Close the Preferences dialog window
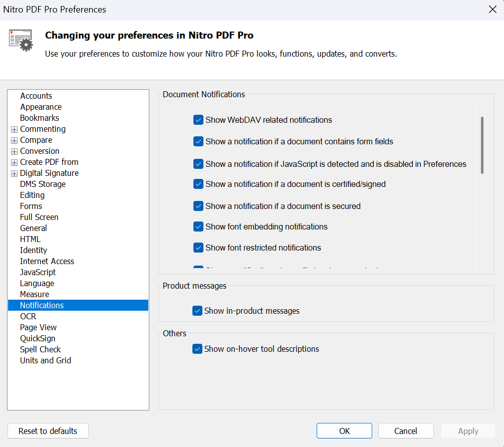 click(492, 10)
